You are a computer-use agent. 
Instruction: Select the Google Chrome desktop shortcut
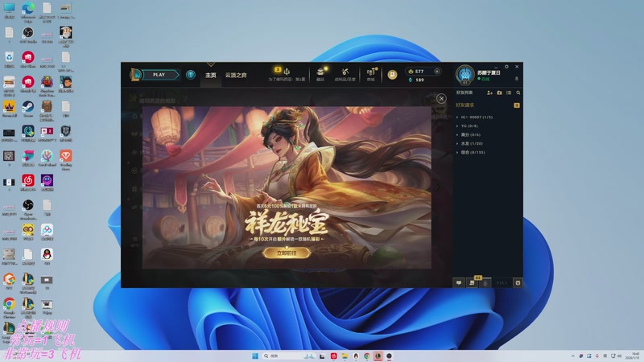click(9, 308)
